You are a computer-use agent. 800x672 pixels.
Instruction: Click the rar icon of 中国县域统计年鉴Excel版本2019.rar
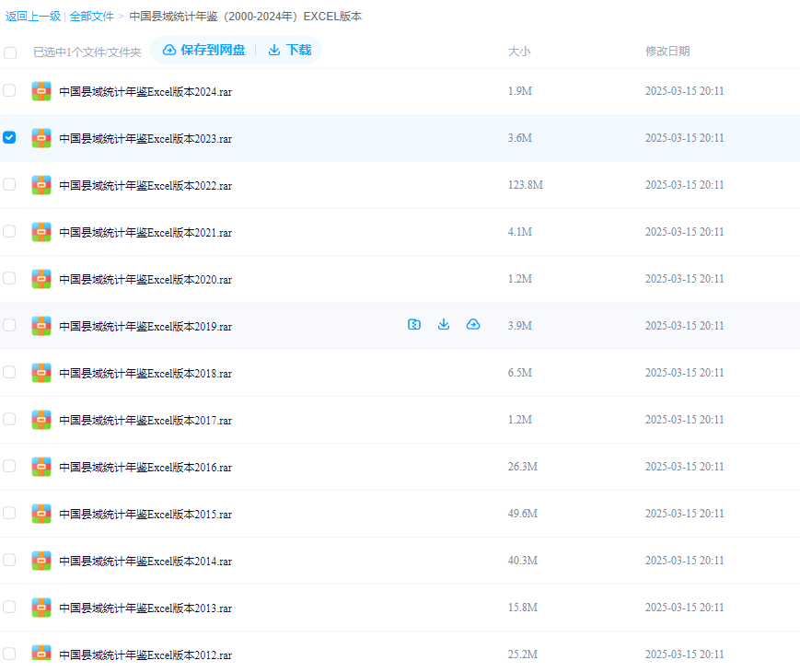tap(41, 326)
